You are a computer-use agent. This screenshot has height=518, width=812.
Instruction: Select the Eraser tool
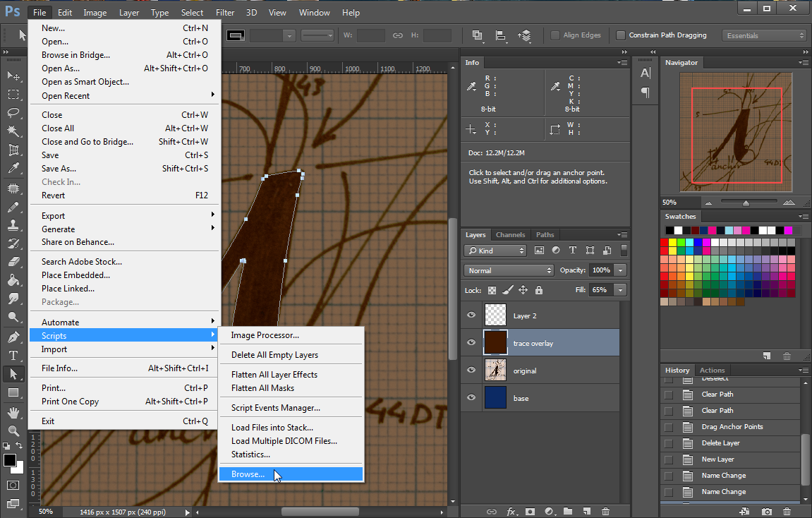pyautogui.click(x=13, y=262)
